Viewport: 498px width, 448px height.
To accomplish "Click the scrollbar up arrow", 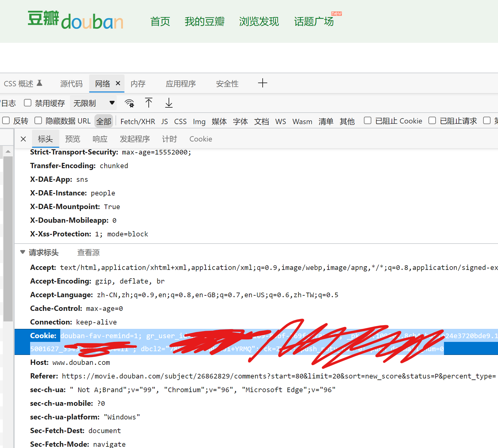I will pyautogui.click(x=8, y=151).
